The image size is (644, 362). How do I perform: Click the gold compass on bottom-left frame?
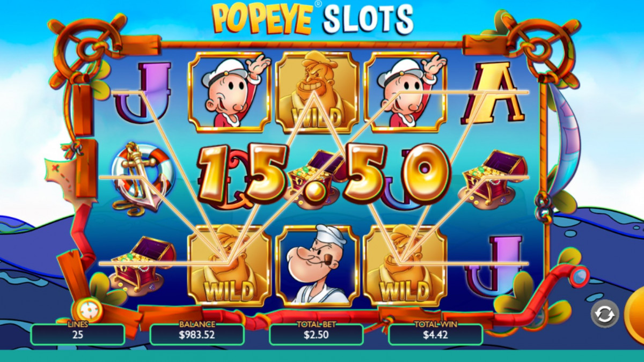pyautogui.click(x=85, y=309)
